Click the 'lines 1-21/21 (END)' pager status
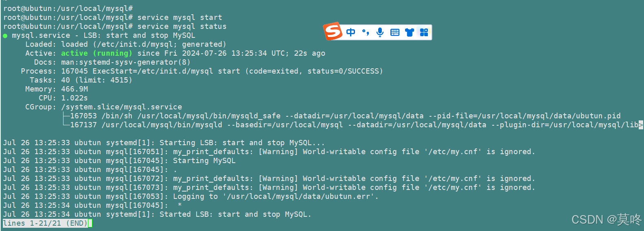This screenshot has width=644, height=231. 45,223
